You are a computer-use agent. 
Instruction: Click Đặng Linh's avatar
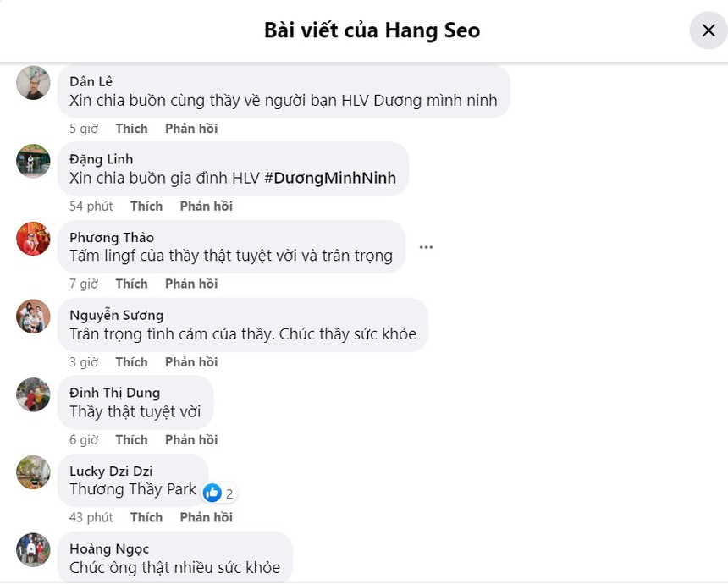coord(33,161)
